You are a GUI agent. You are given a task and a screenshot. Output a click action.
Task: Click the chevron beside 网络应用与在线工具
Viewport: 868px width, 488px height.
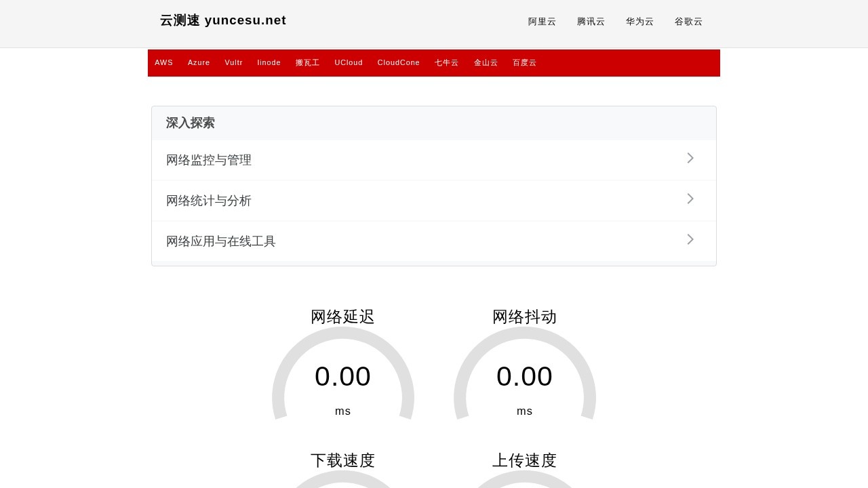(690, 239)
